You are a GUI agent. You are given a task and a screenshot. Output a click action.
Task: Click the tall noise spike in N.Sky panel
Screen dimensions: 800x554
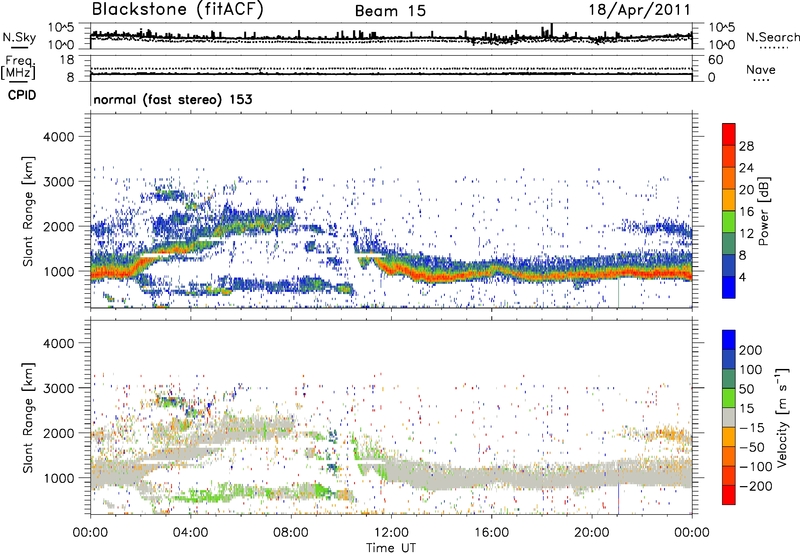tap(552, 30)
